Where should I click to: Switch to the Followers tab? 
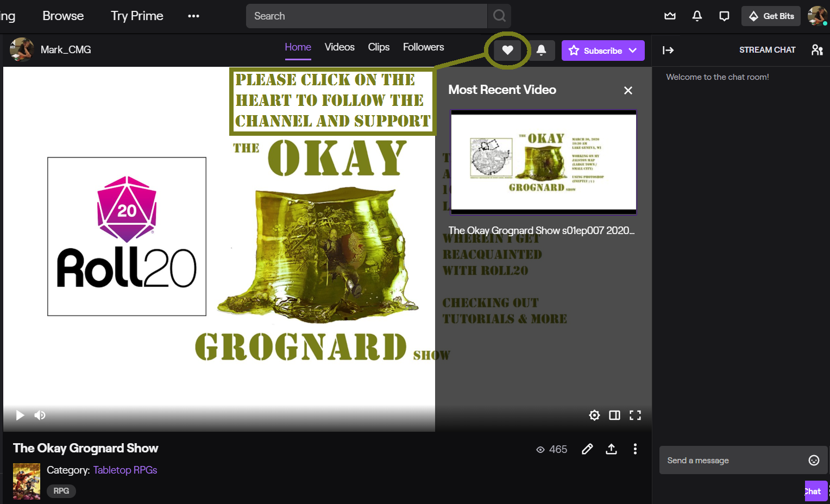[x=423, y=47]
